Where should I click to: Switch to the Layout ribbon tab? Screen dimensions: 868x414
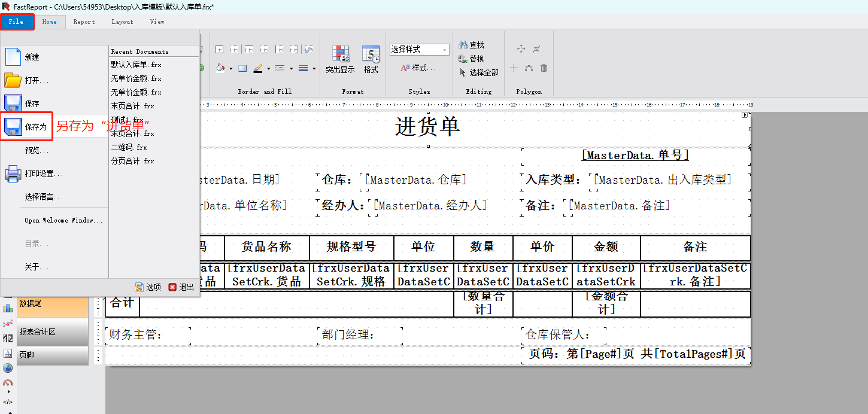click(x=122, y=22)
